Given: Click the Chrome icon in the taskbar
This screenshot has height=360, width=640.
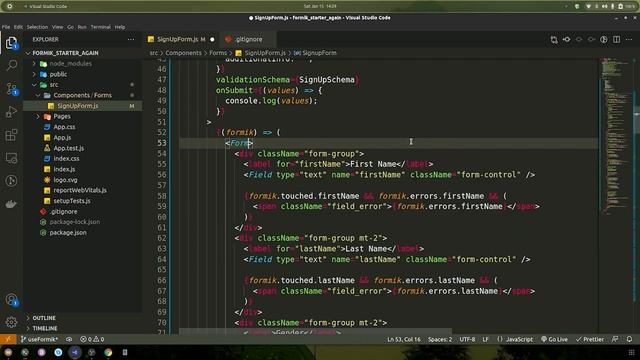Looking at the screenshot, I should (108, 352).
